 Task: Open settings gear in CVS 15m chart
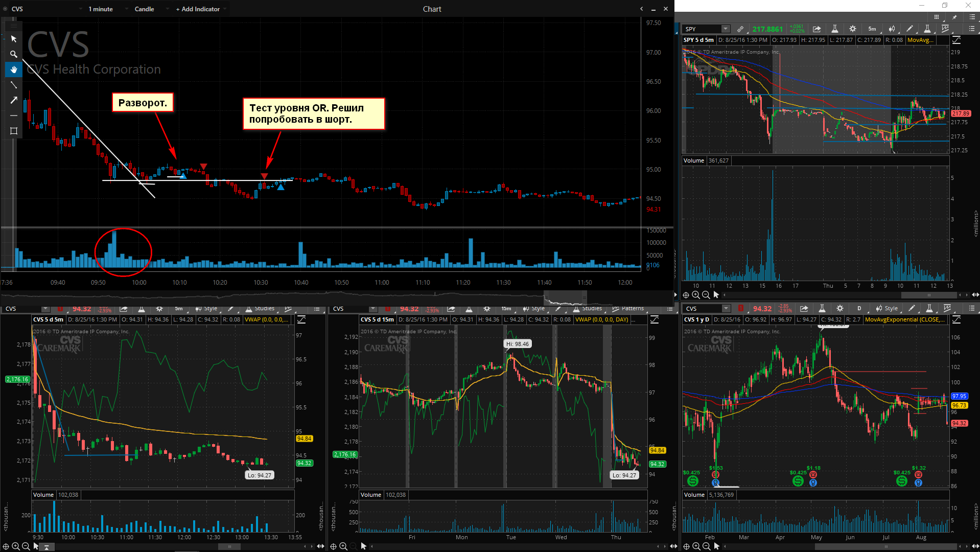[x=487, y=309]
